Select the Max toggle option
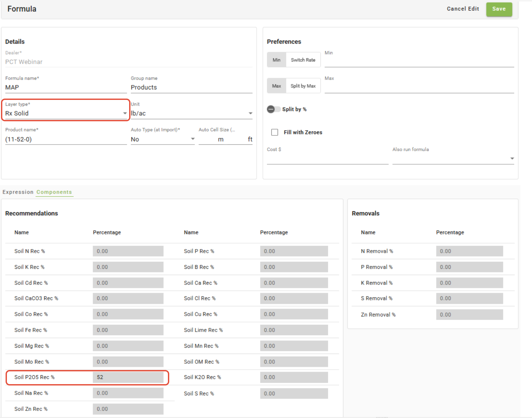532x418 pixels. (x=276, y=86)
